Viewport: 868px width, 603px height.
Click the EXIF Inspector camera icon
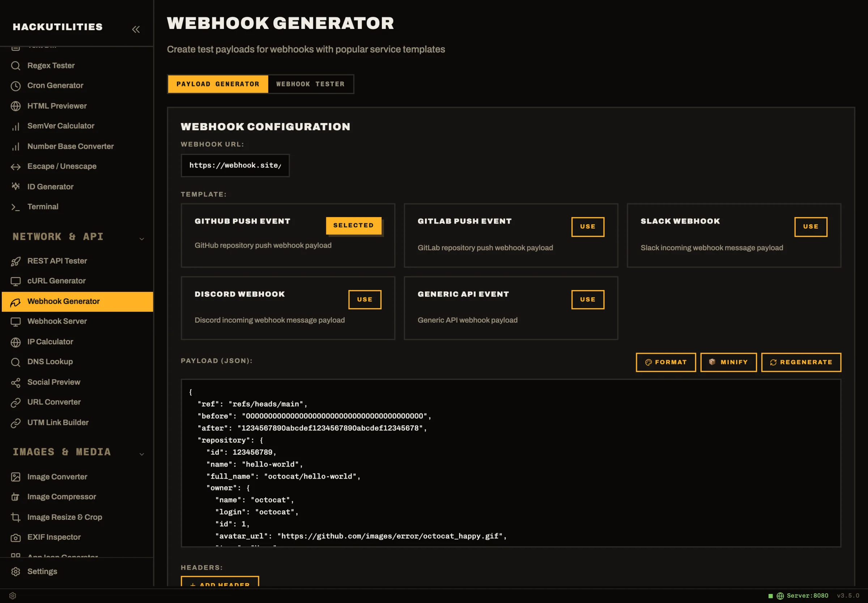(16, 537)
